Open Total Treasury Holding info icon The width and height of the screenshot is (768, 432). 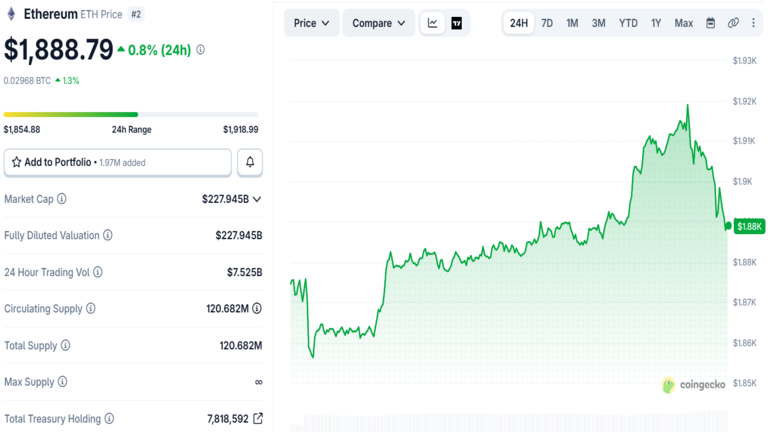pos(110,418)
